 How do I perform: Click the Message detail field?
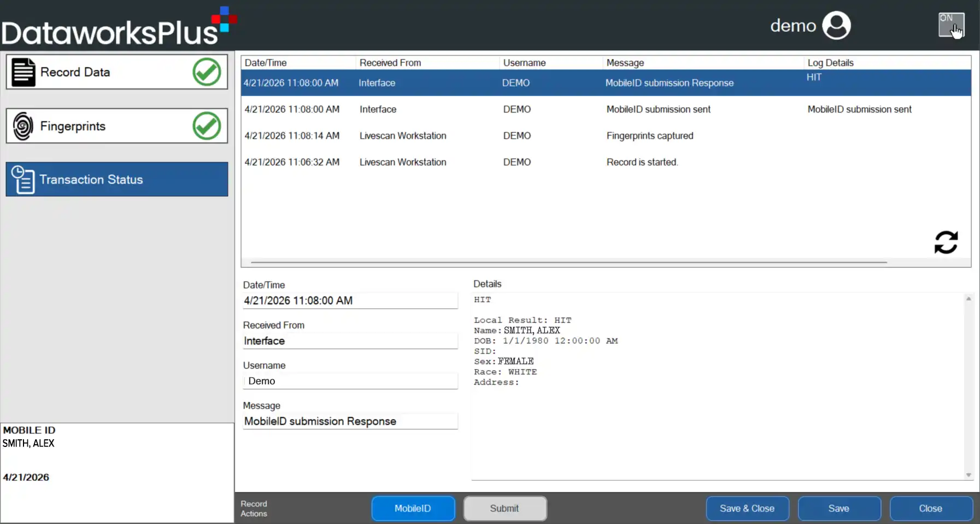350,421
